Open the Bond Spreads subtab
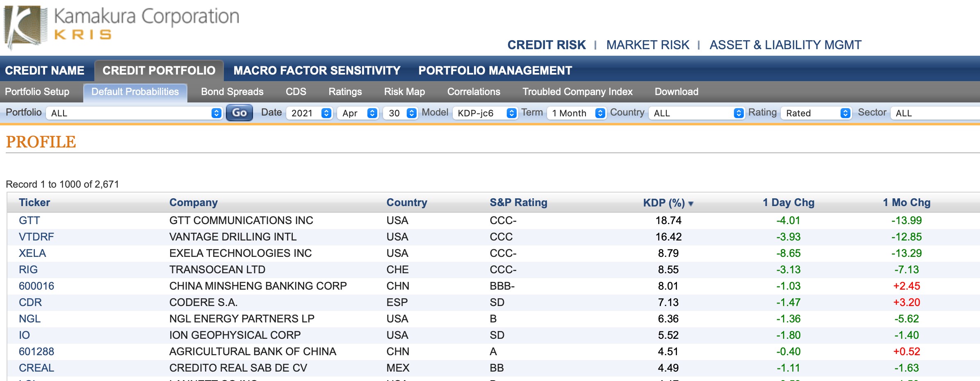 [232, 92]
